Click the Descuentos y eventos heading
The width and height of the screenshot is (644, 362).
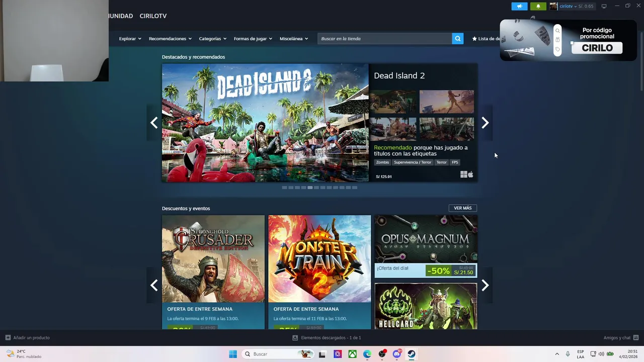coord(186,208)
